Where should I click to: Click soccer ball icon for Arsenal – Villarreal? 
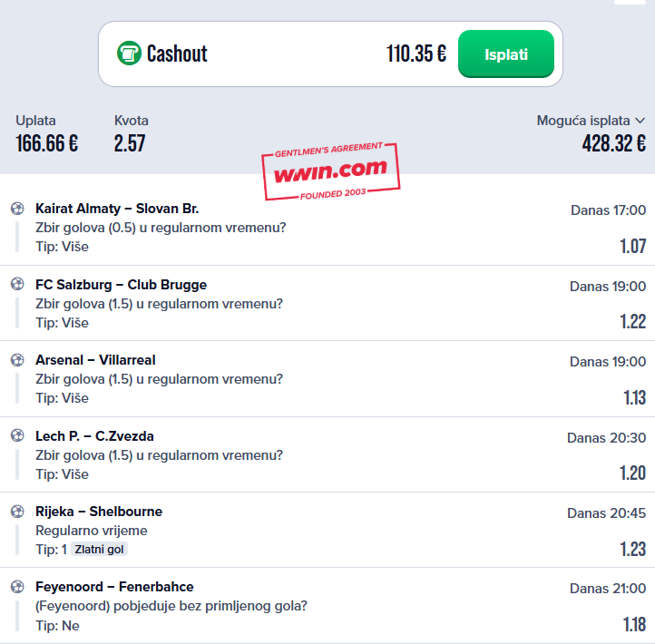pyautogui.click(x=17, y=359)
